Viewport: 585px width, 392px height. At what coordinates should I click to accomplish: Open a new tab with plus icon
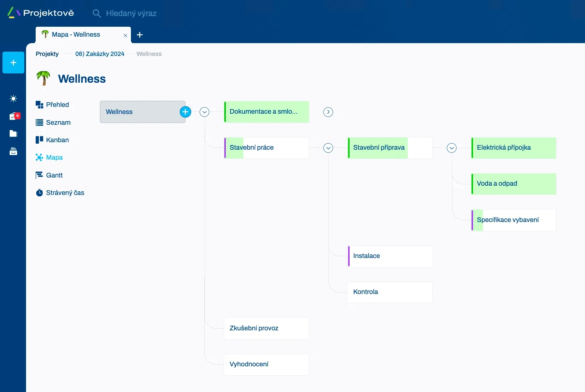point(140,35)
